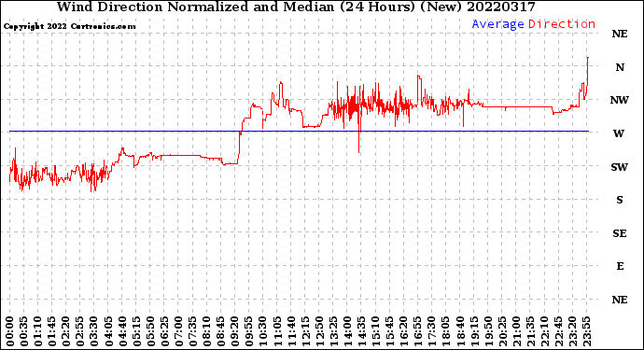
Task: Click the blue 'Average' legend label
Action: [x=497, y=24]
